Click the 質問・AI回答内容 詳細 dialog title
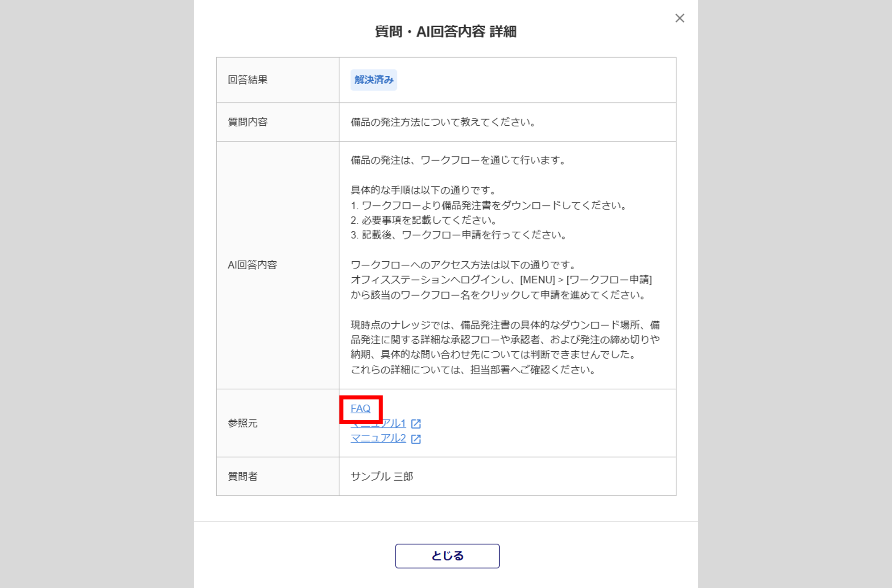 (x=446, y=32)
